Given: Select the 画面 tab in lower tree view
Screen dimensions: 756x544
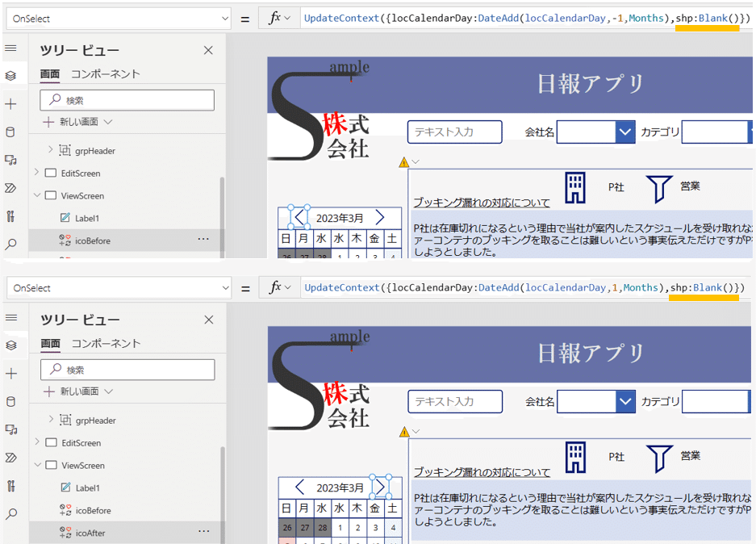Looking at the screenshot, I should click(x=50, y=344).
